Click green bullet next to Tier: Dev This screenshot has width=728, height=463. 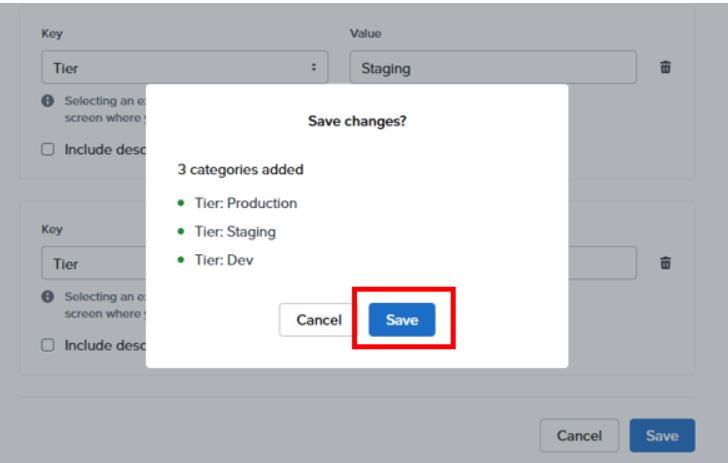pyautogui.click(x=181, y=259)
